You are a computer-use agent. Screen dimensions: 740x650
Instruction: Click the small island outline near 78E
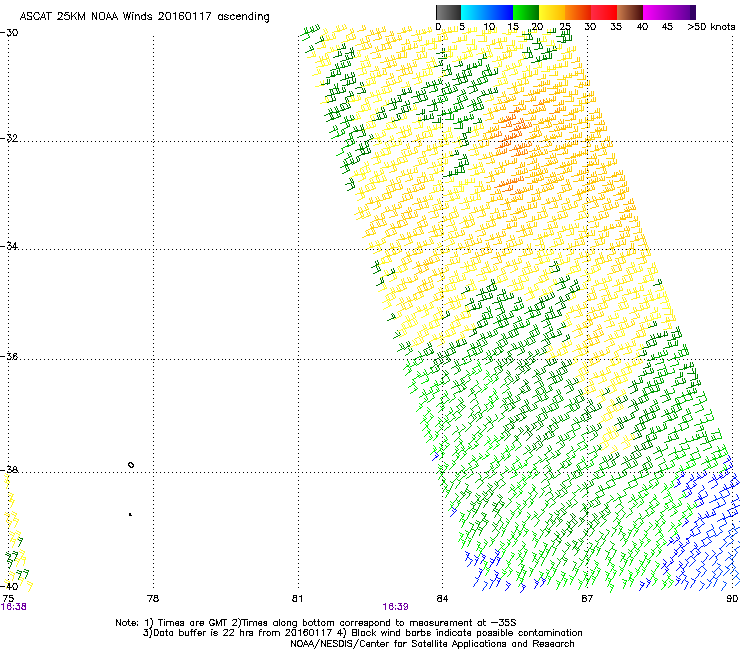(x=131, y=465)
